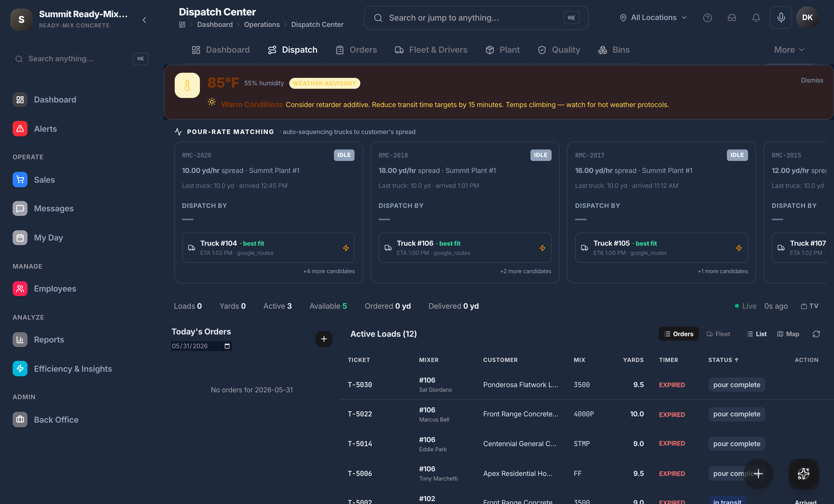Click pour complete status for T-5014
This screenshot has height=504, width=834.
point(736,443)
